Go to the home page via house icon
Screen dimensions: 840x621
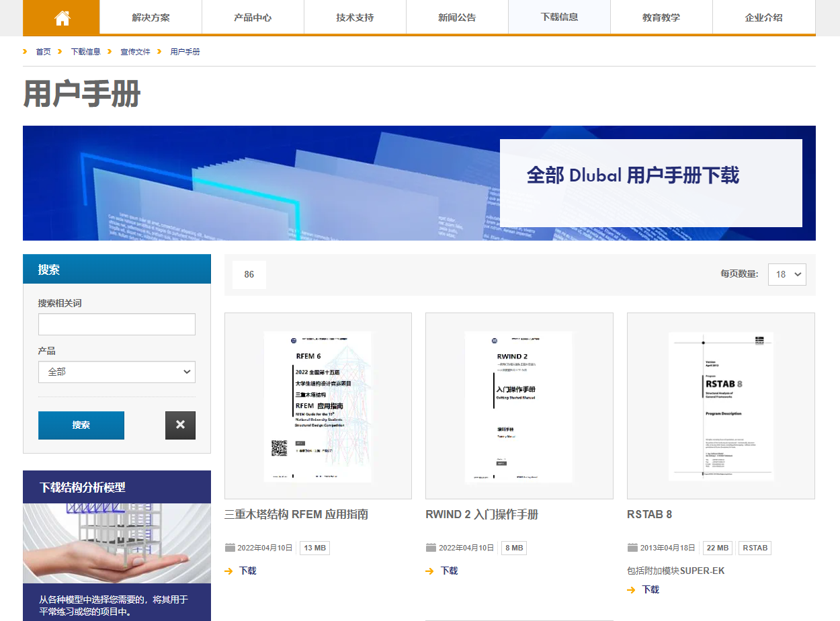pyautogui.click(x=62, y=17)
